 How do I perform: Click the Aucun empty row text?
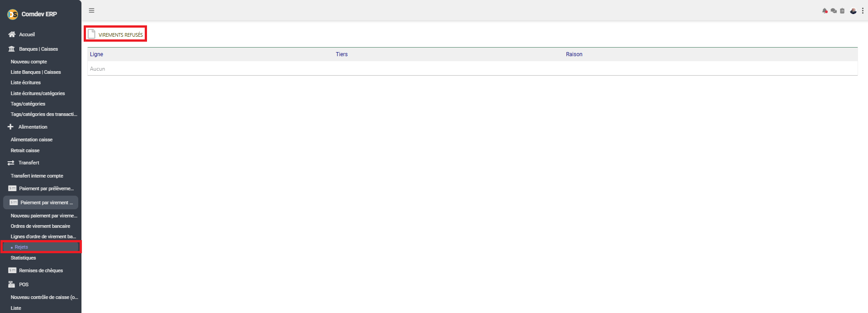click(x=97, y=69)
